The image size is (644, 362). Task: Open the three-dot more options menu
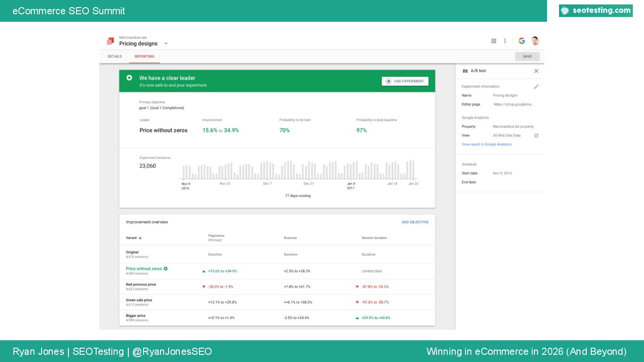tap(505, 41)
